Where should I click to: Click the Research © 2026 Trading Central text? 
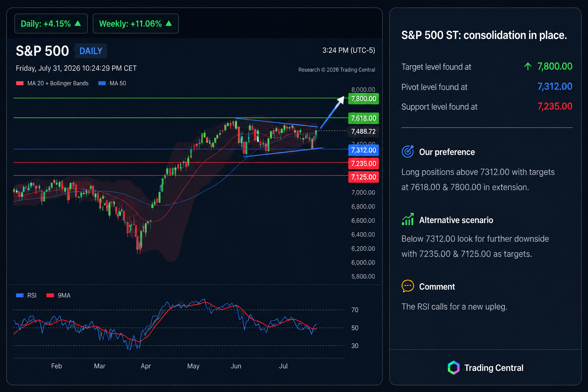pos(337,70)
